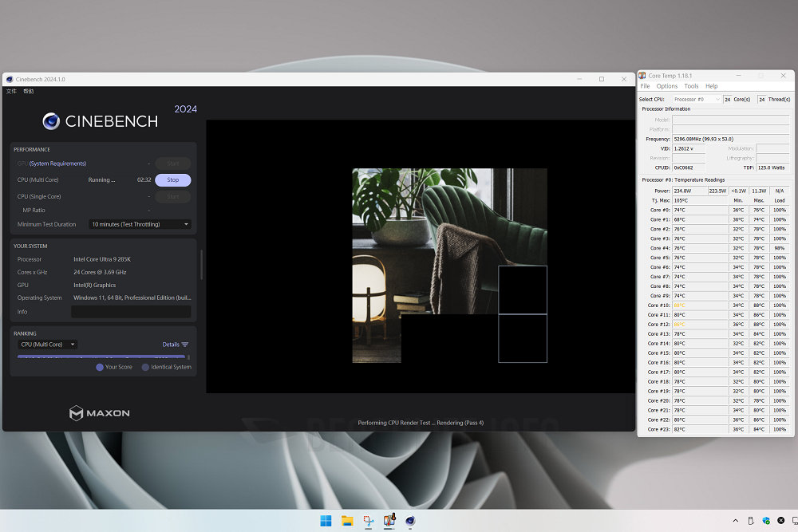Open the 帮助 menu in Cinebench
This screenshot has width=798, height=532.
29,91
